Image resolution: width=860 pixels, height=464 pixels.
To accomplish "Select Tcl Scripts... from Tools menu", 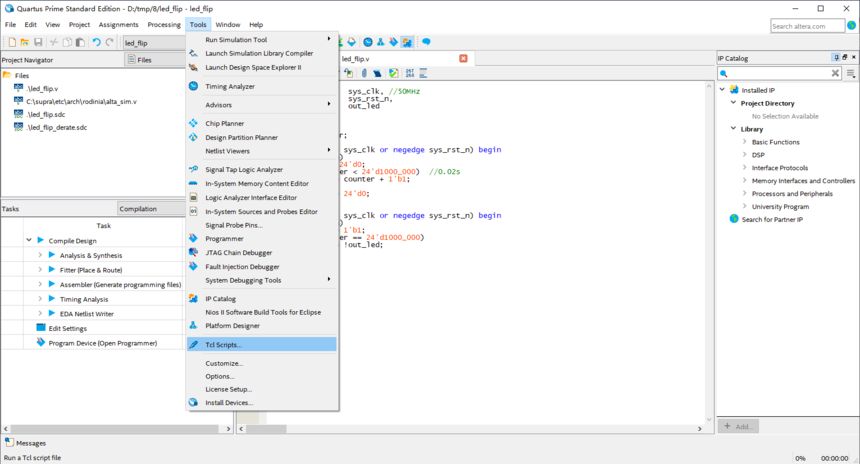I will [x=262, y=344].
